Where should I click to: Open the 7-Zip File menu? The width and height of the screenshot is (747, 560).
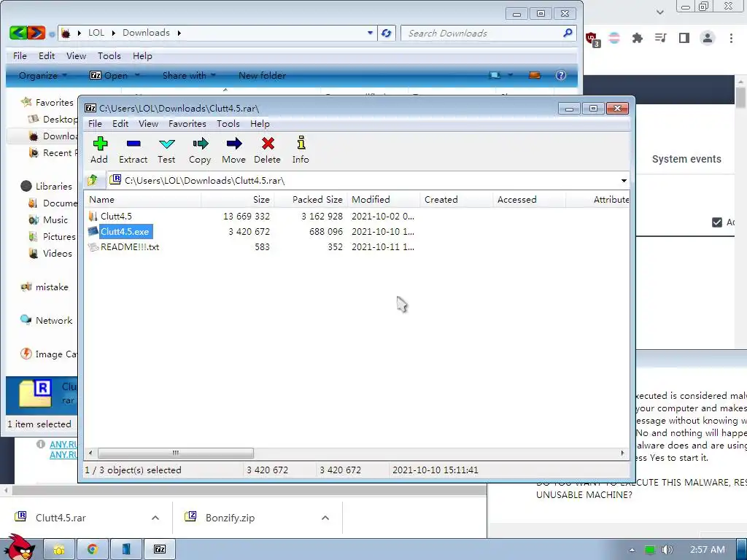point(95,124)
